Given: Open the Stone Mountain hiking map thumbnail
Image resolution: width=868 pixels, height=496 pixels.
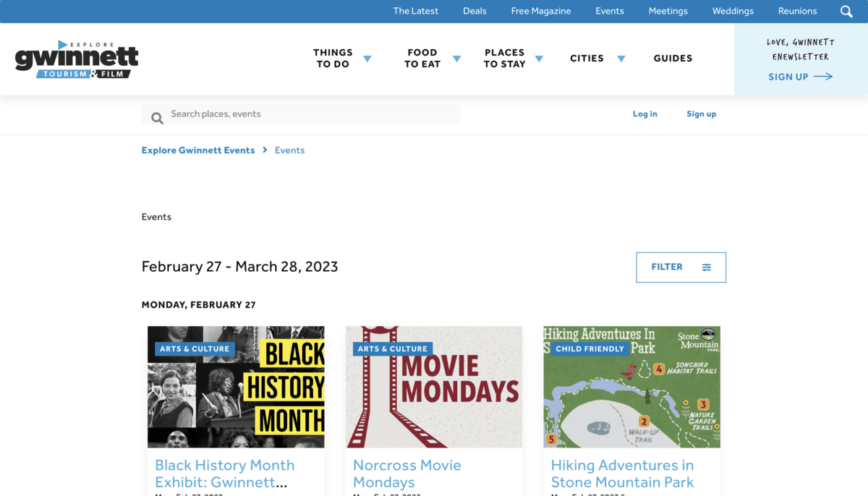Looking at the screenshot, I should (x=632, y=387).
